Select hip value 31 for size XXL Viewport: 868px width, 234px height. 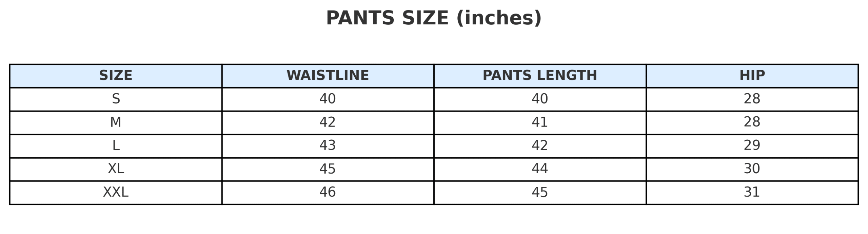pyautogui.click(x=752, y=192)
